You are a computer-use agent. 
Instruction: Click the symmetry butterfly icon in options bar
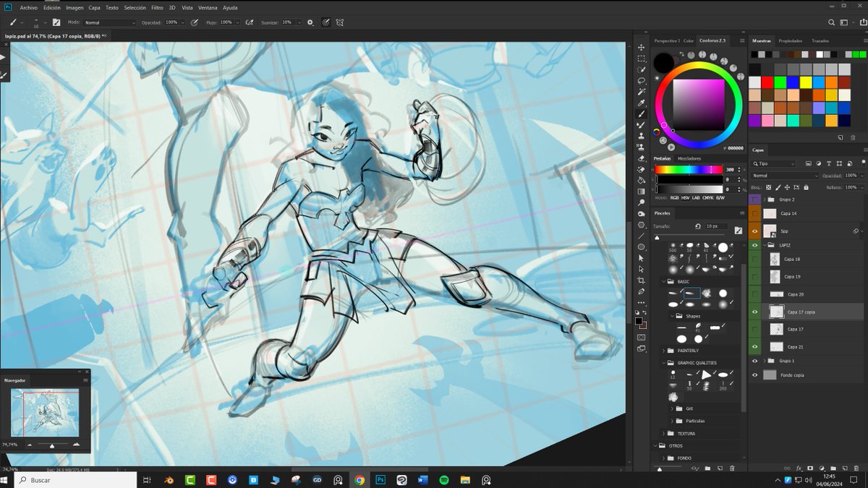coord(340,22)
